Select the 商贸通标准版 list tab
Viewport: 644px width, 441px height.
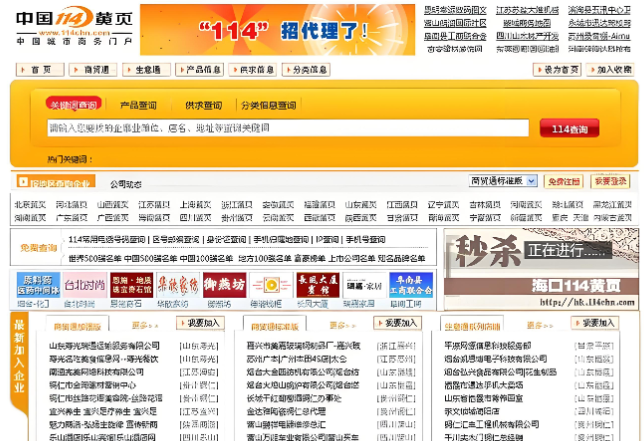275,326
